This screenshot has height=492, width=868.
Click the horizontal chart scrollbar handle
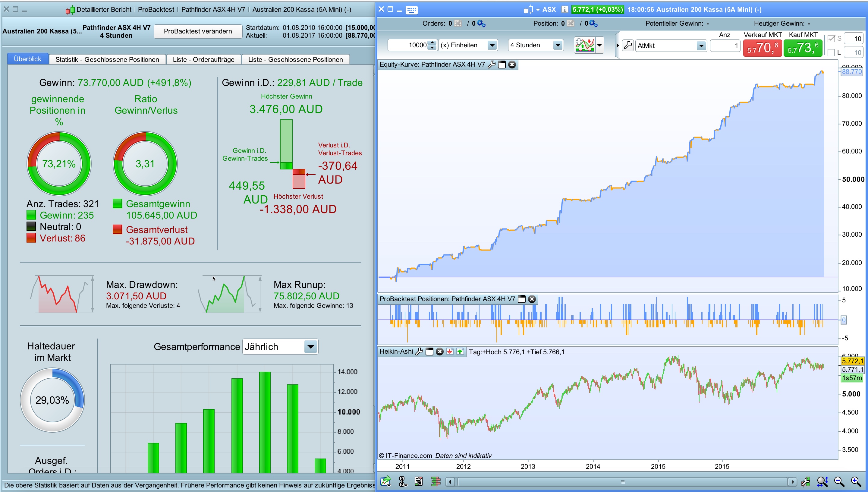pyautogui.click(x=622, y=482)
